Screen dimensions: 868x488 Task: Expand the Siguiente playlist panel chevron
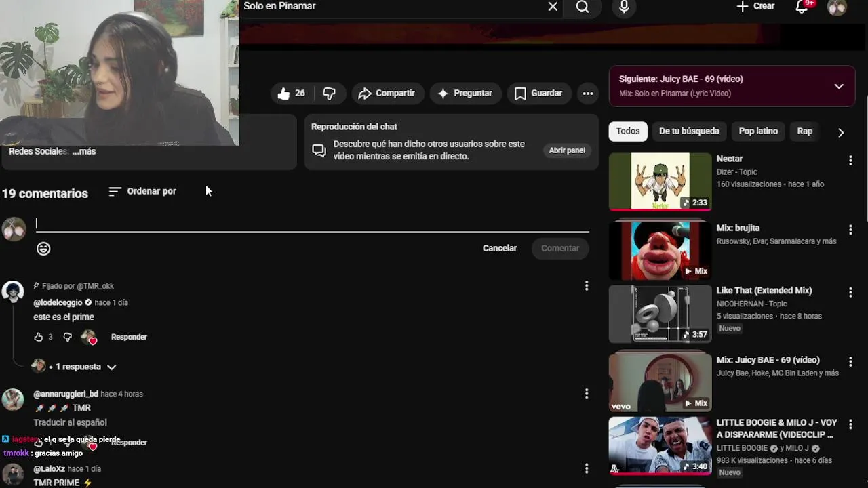point(839,86)
